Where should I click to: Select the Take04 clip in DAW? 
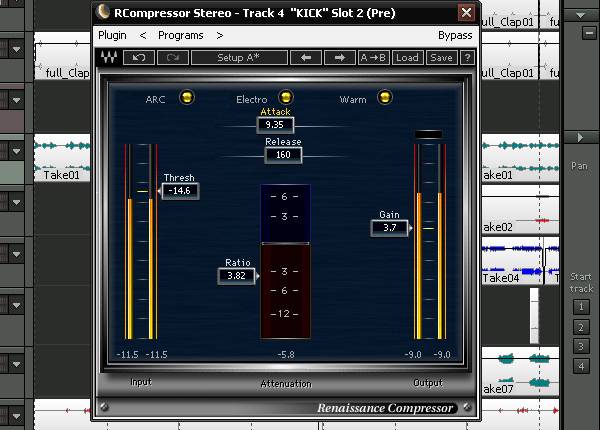click(512, 260)
